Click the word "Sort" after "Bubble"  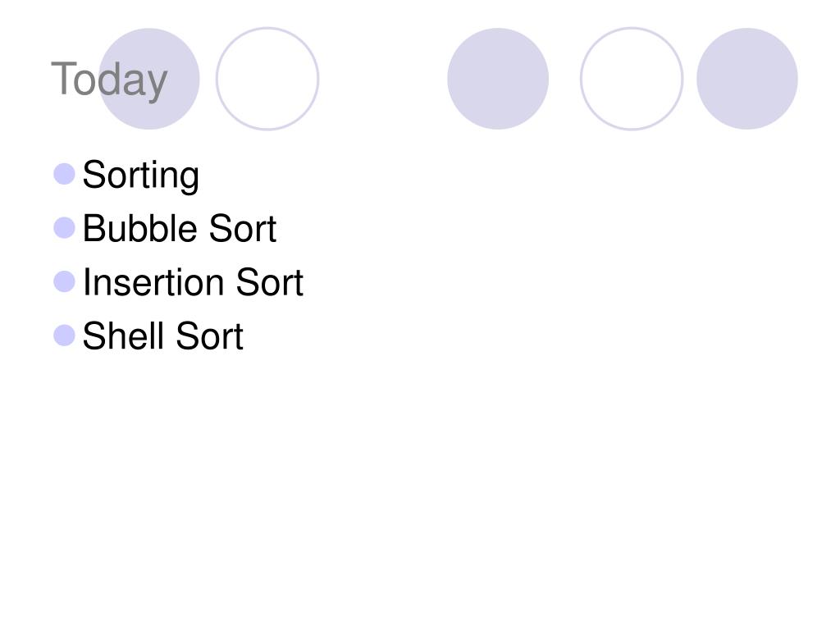pos(243,228)
